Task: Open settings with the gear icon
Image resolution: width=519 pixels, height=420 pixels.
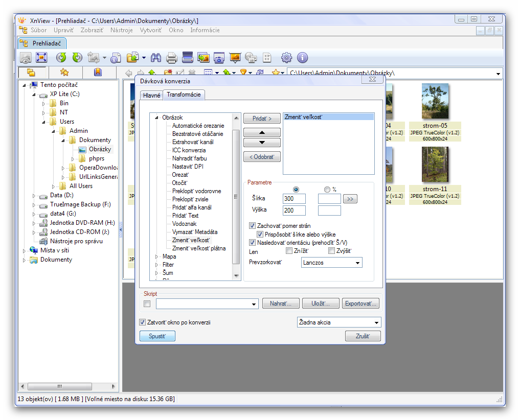Action: [x=286, y=58]
